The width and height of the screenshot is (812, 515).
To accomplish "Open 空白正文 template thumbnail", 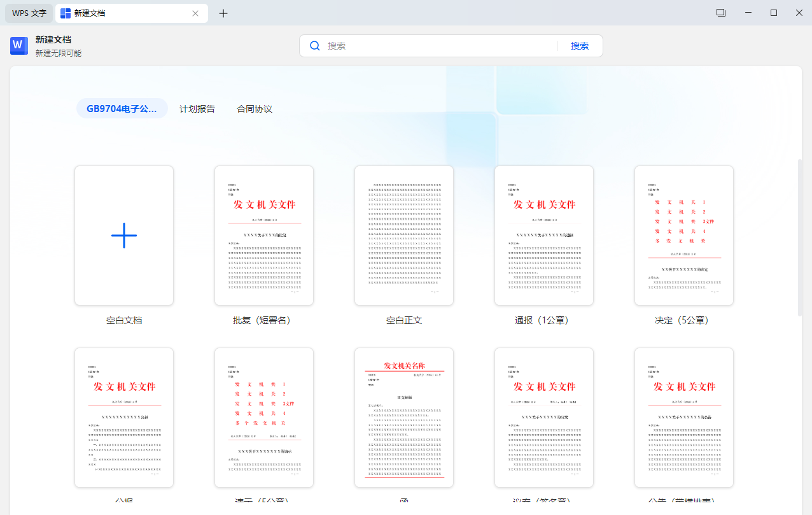I will coord(404,236).
